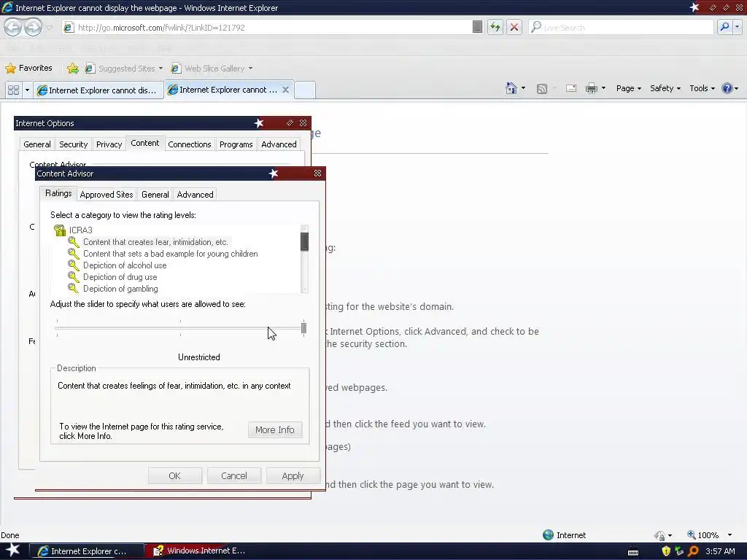
Task: Click key icon beside Depiction of gambling
Action: 73,288
